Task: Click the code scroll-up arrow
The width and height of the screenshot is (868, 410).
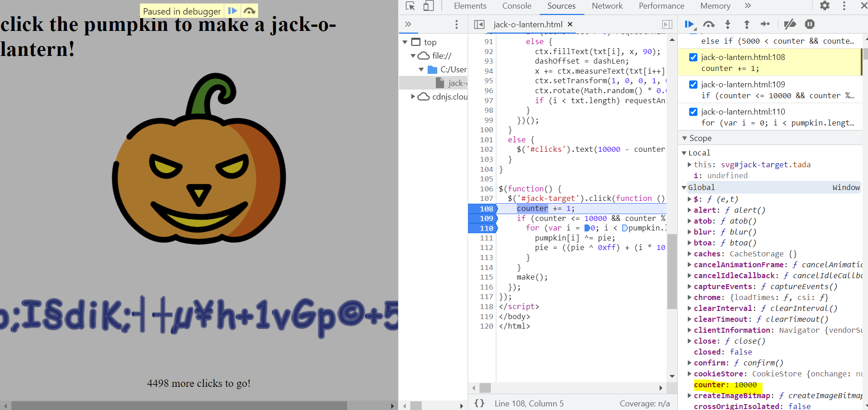Action: pyautogui.click(x=672, y=40)
